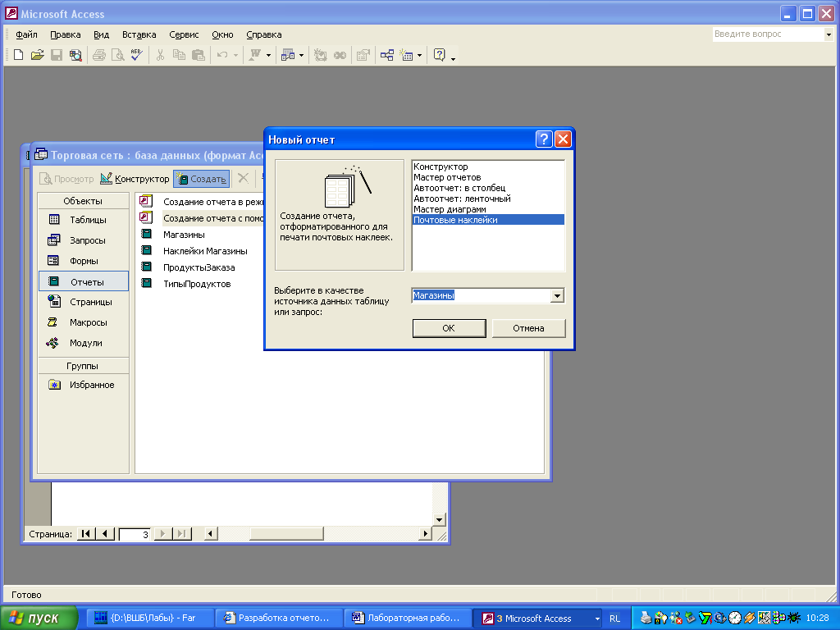Click the Microsoft Access Help icon

click(x=440, y=55)
